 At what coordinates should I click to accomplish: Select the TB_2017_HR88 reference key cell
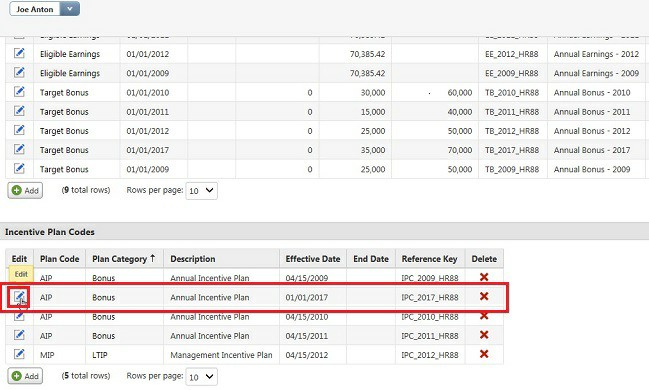point(512,150)
